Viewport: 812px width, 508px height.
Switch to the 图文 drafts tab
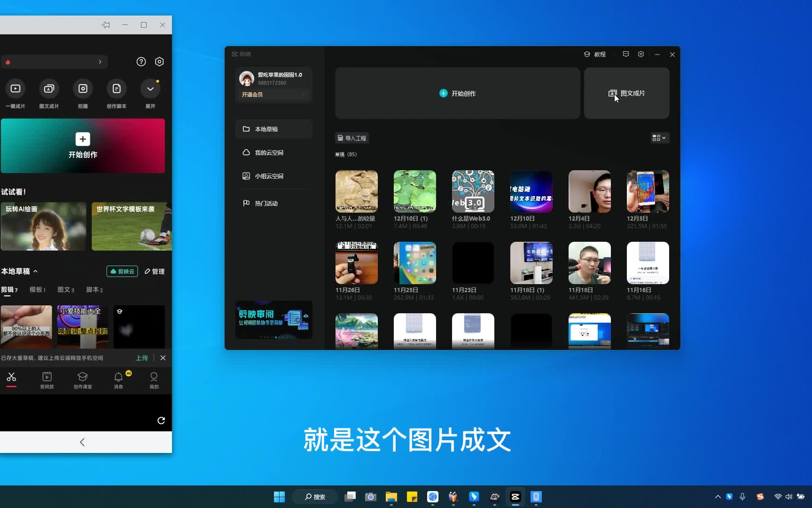click(66, 290)
